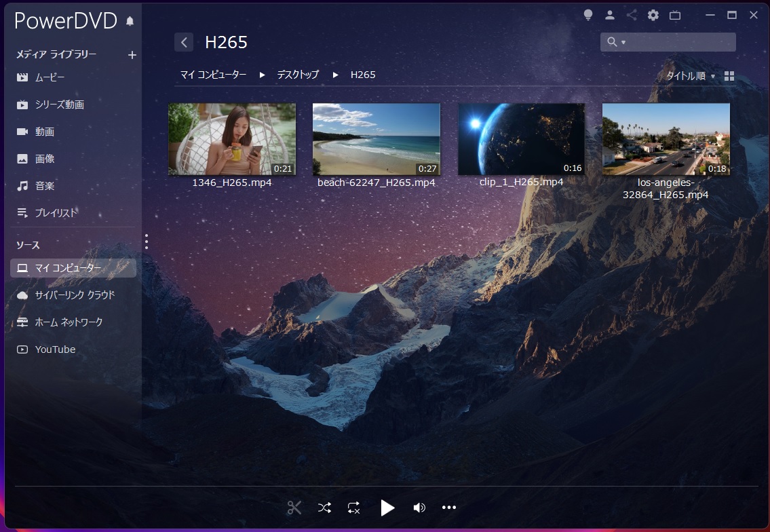Add media with the plus button
Viewport: 770px width, 532px height.
point(132,55)
